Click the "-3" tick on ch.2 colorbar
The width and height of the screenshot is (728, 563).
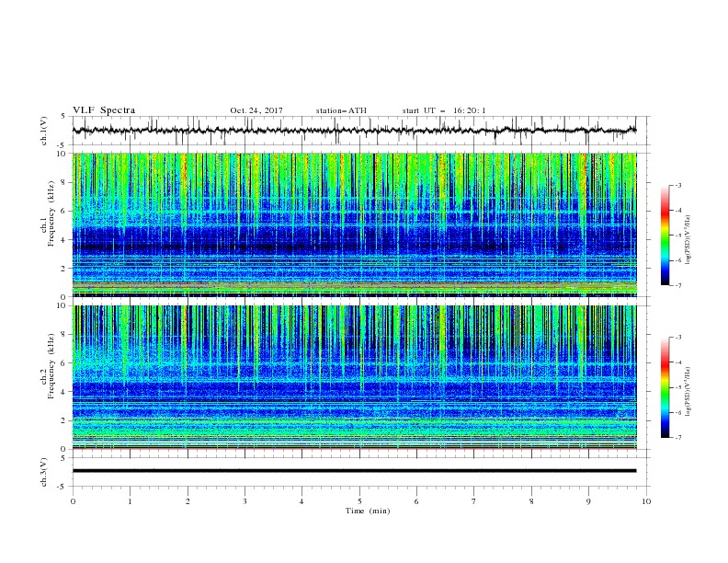[677, 338]
